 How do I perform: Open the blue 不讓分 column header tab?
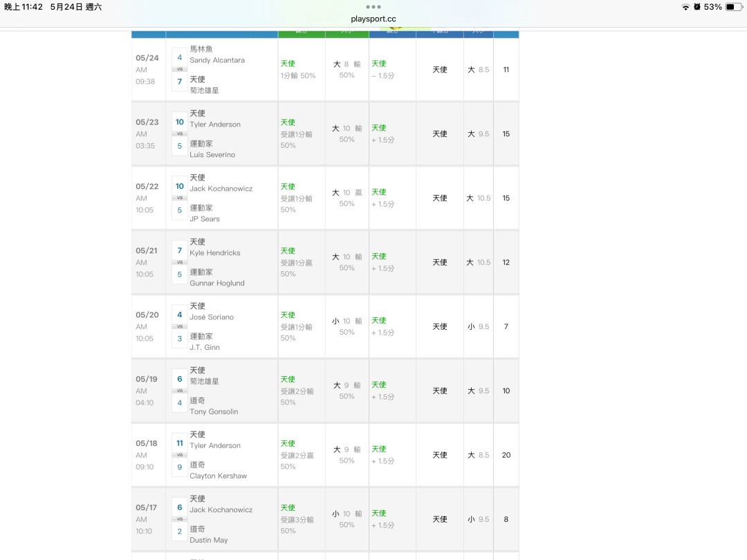pos(439,33)
